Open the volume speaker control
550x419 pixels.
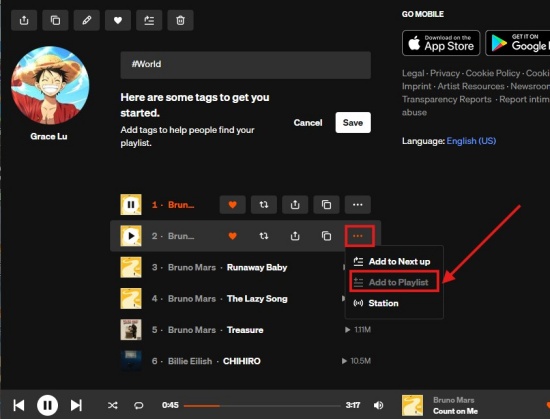[378, 406]
